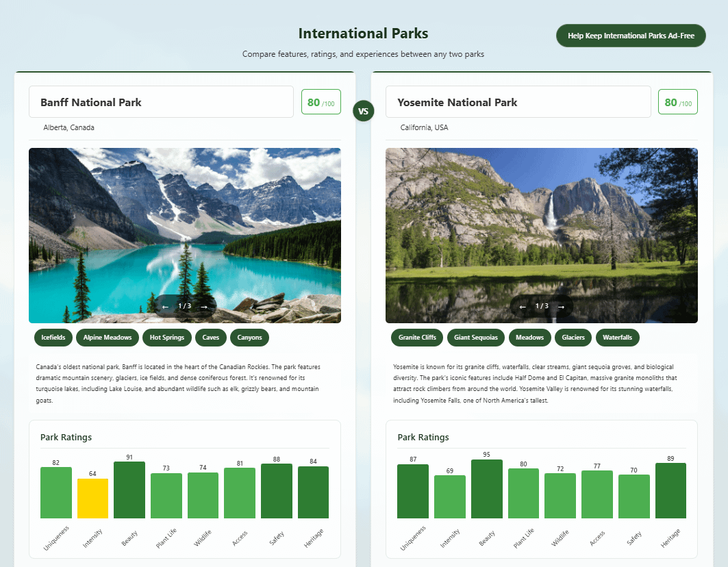Click the International Parks page title
This screenshot has height=567, width=728.
364,33
